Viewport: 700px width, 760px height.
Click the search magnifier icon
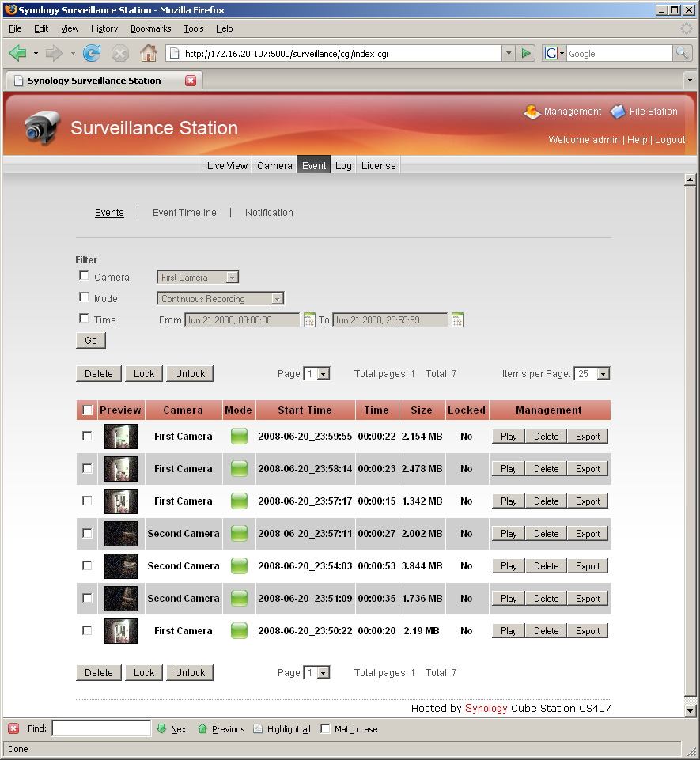tap(683, 53)
